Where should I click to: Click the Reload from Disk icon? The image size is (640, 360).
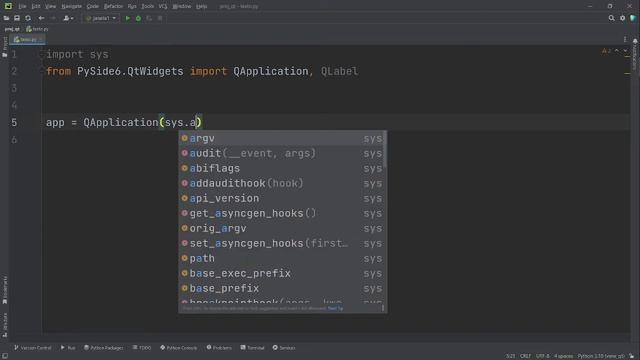click(x=28, y=18)
